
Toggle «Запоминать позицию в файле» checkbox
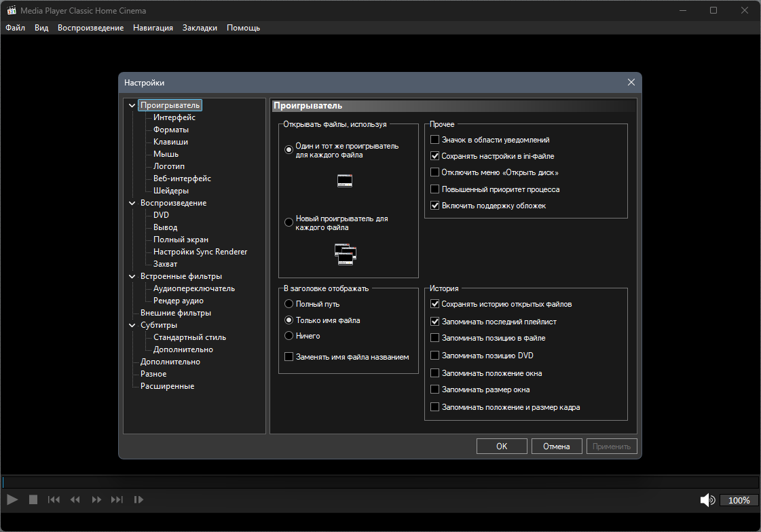click(x=435, y=338)
